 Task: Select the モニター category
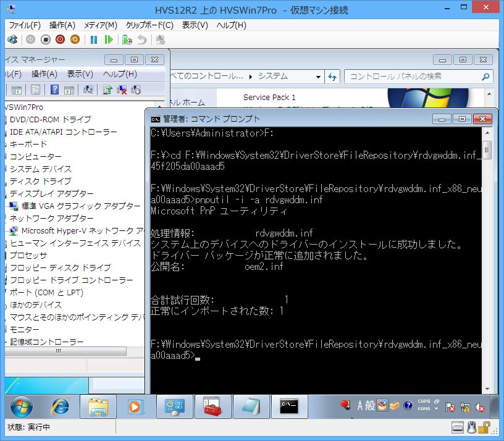pos(25,329)
